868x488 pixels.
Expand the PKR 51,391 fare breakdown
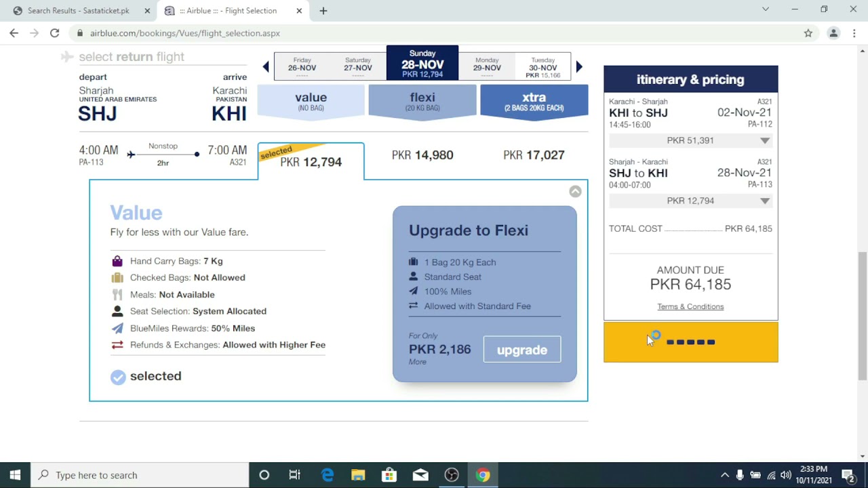690,140
